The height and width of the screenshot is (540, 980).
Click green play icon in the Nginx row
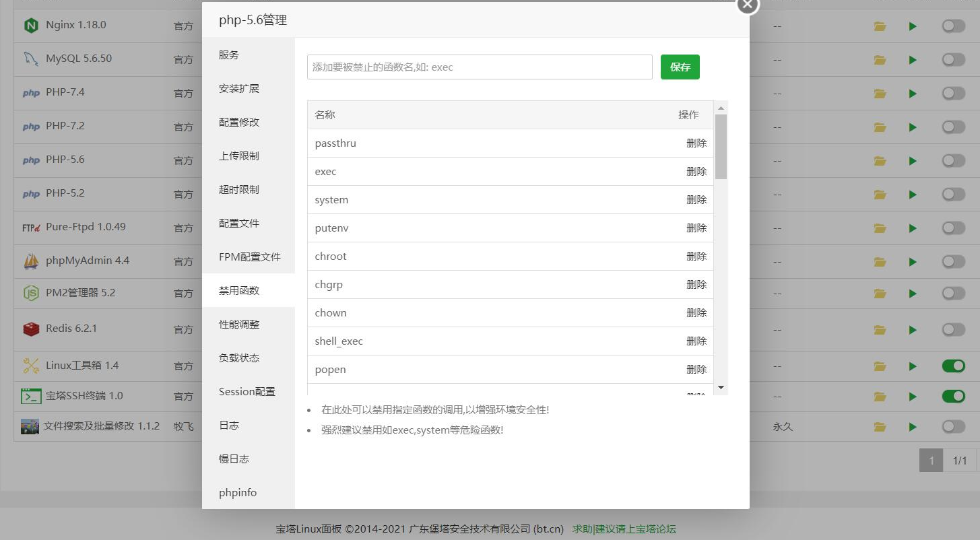point(913,26)
